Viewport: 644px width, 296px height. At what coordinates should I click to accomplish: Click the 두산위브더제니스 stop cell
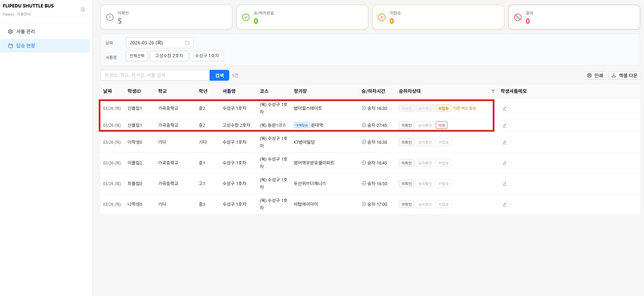310,184
